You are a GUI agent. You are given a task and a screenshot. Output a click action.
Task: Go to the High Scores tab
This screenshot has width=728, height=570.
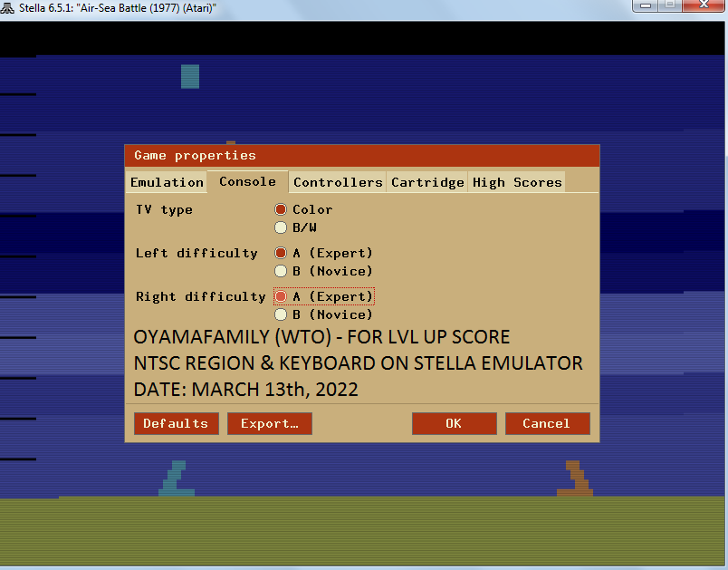point(517,182)
